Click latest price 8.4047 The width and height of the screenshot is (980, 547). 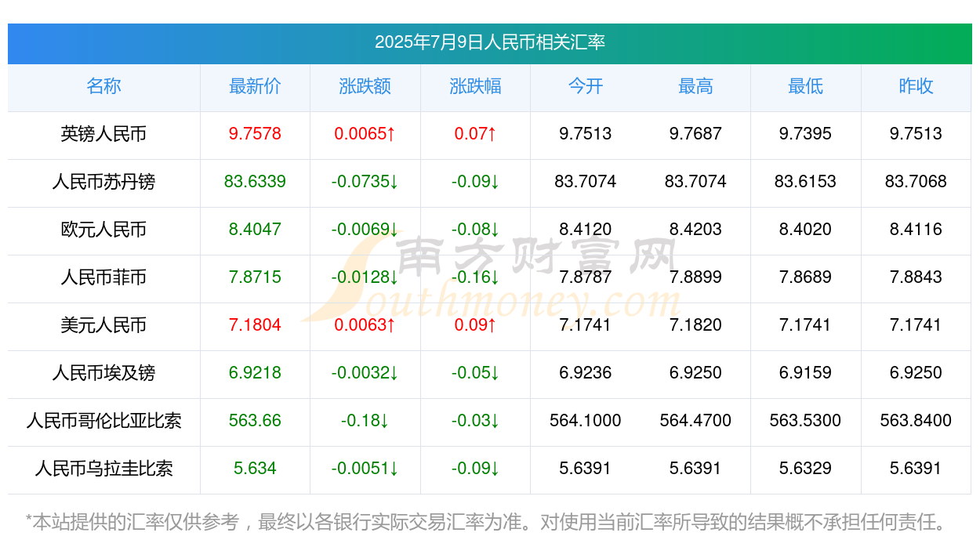point(255,230)
